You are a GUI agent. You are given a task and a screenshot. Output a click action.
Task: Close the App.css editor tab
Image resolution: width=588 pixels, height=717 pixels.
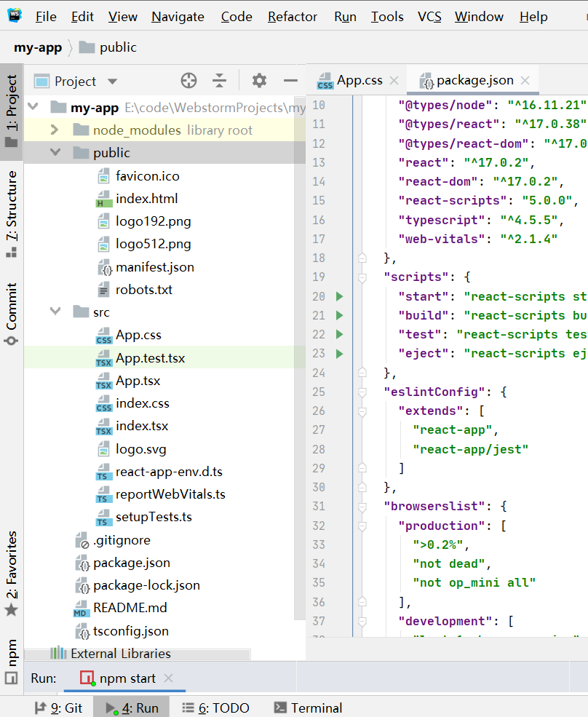click(394, 81)
